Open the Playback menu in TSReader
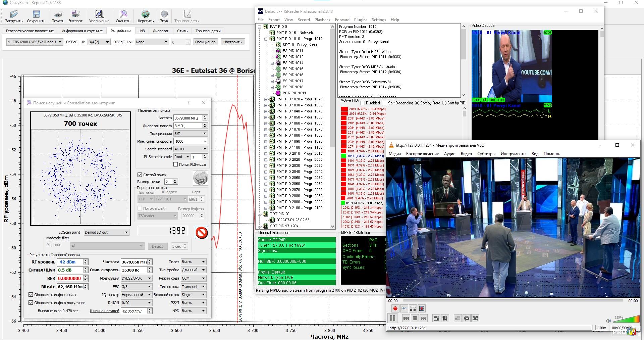Viewport: 644px width, 340px height. (x=322, y=20)
